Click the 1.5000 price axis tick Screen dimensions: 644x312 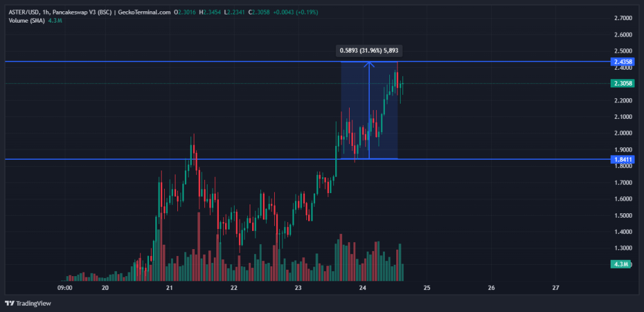tap(623, 215)
